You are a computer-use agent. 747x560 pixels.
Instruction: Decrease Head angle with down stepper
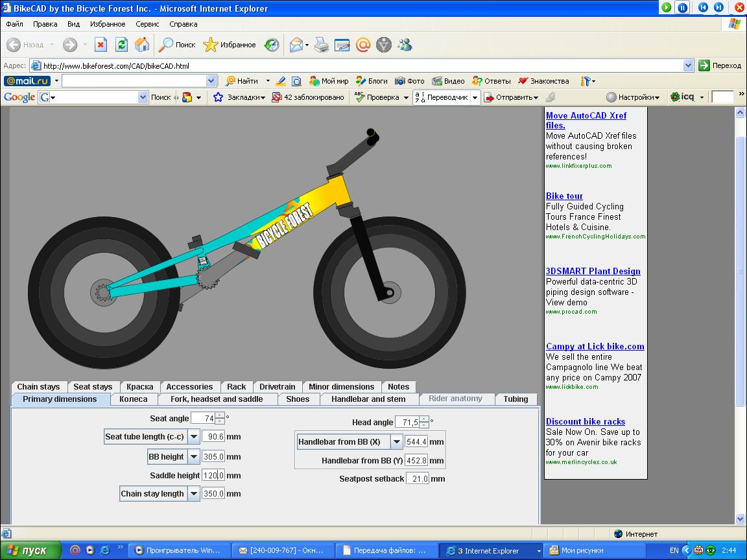pyautogui.click(x=424, y=425)
